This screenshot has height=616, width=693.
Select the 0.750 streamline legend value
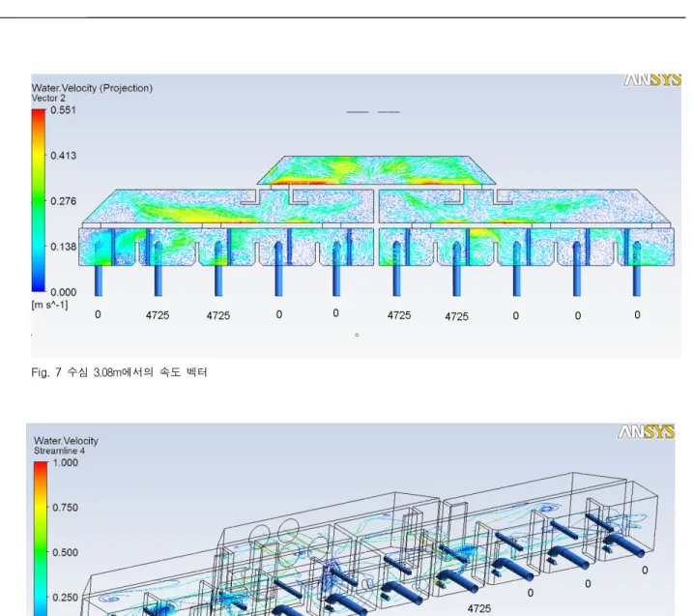pos(65,508)
